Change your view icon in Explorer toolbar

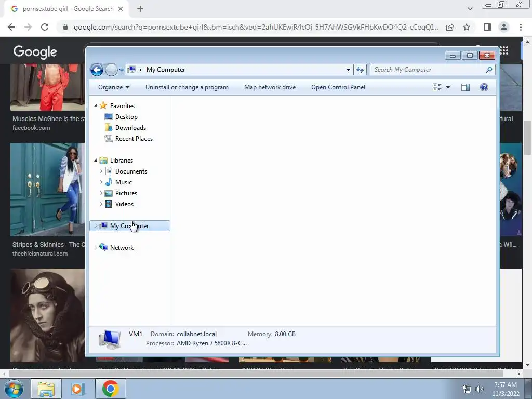click(437, 87)
